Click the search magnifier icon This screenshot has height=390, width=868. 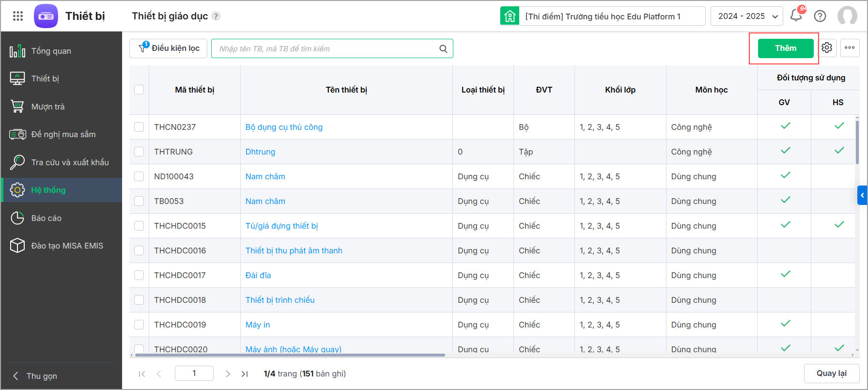tap(443, 48)
